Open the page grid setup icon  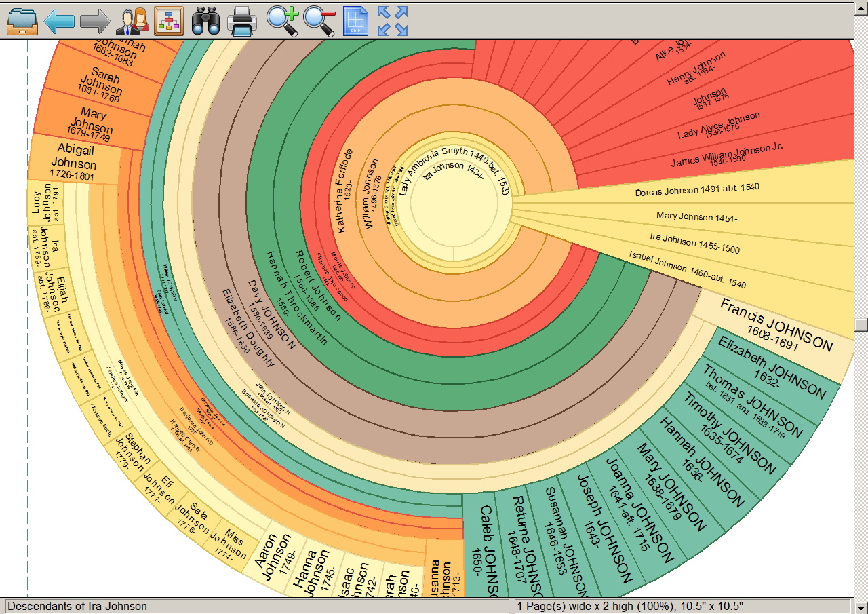point(355,21)
